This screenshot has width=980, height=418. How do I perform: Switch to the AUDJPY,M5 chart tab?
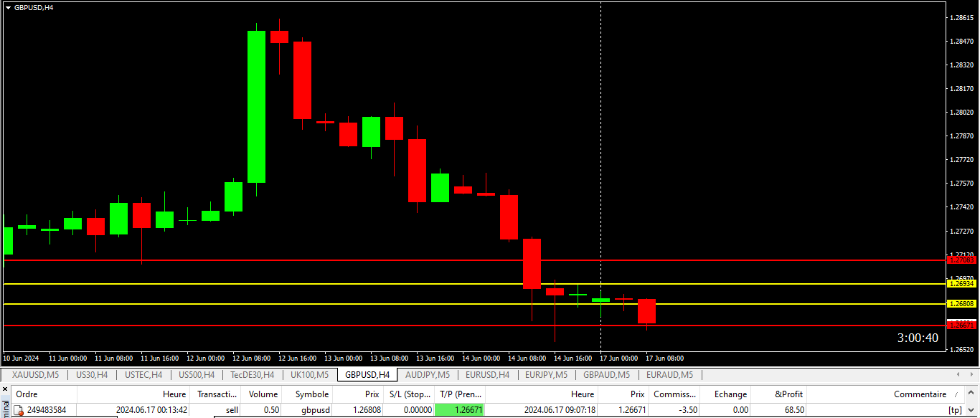(x=427, y=375)
